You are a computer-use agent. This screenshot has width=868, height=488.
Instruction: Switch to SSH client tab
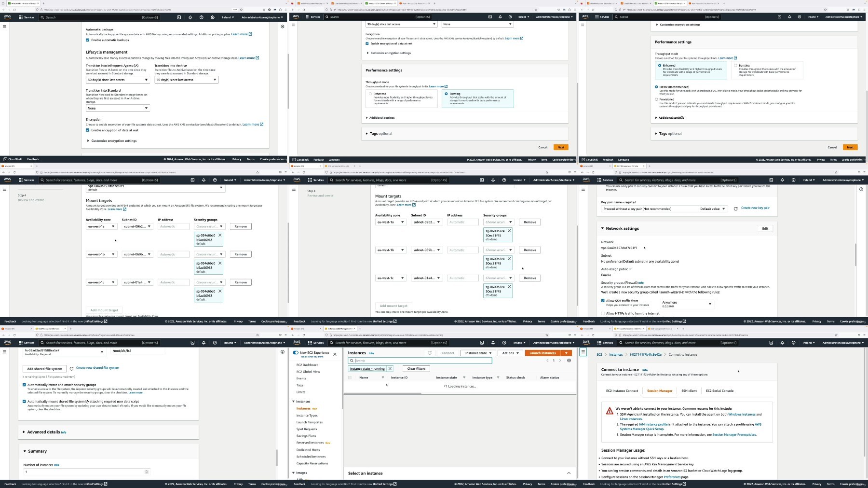tap(689, 390)
